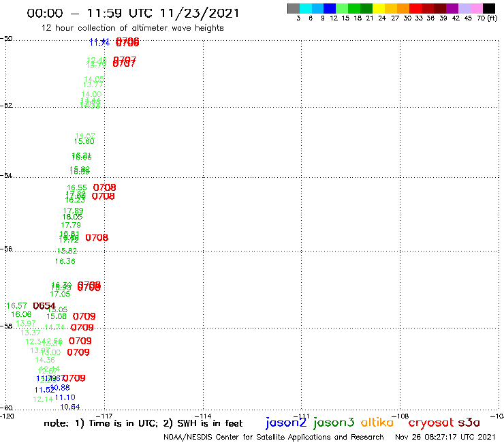Click the wave height value '17.79'
This screenshot has width=504, height=443.
point(71,225)
